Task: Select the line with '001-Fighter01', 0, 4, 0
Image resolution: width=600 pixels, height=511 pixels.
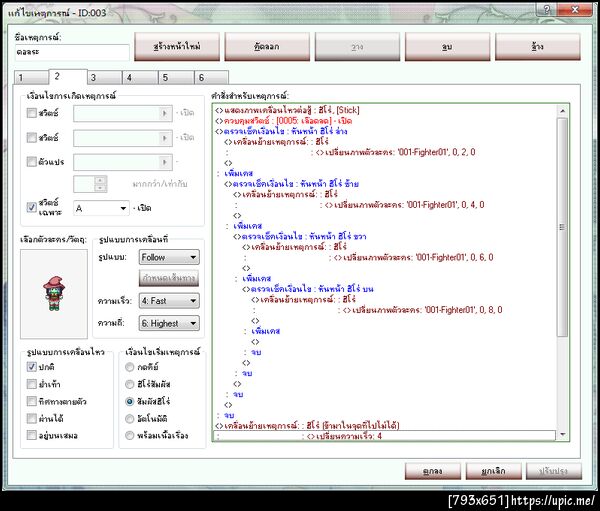Action: pos(404,205)
